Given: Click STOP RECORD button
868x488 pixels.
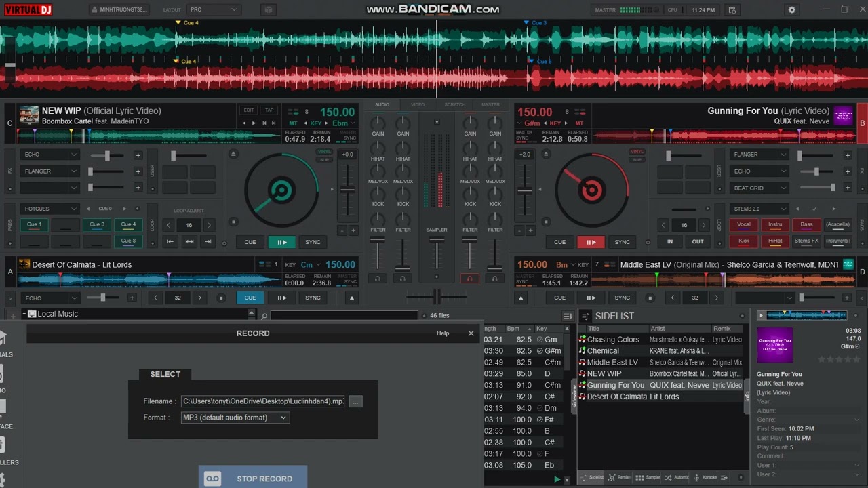Looking at the screenshot, I should 253,478.
